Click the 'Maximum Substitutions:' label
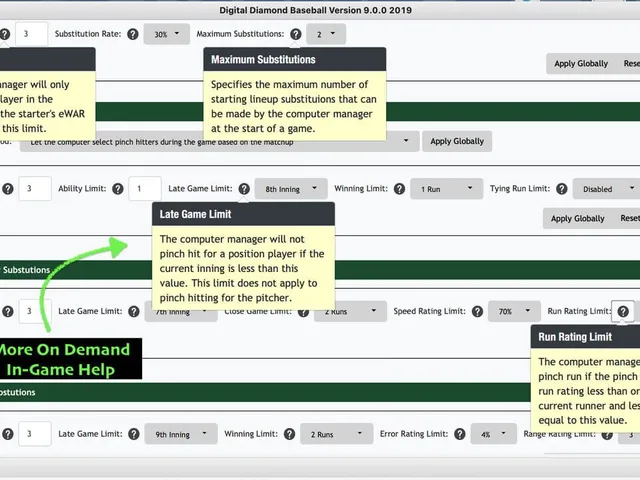Viewport: 640px width, 480px height. [240, 34]
